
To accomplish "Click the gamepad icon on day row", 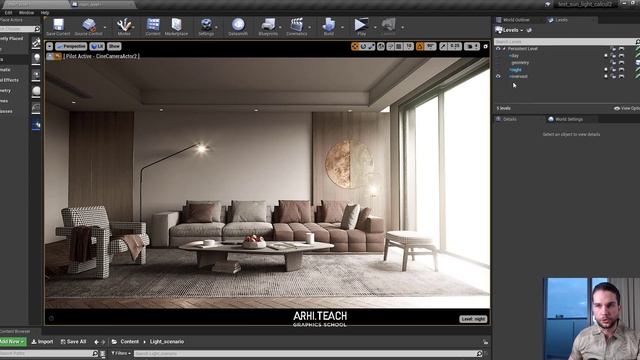I will [x=622, y=56].
